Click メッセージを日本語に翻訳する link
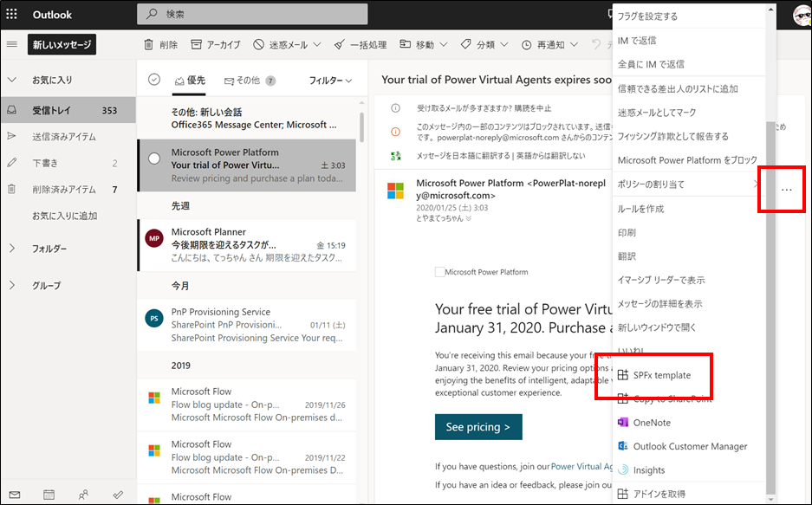This screenshot has width=812, height=505. click(x=463, y=156)
